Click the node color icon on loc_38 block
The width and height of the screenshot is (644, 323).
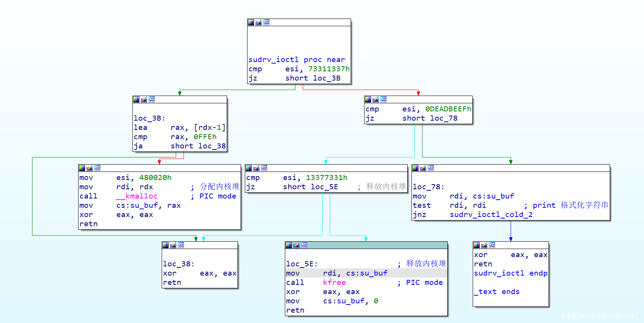166,245
